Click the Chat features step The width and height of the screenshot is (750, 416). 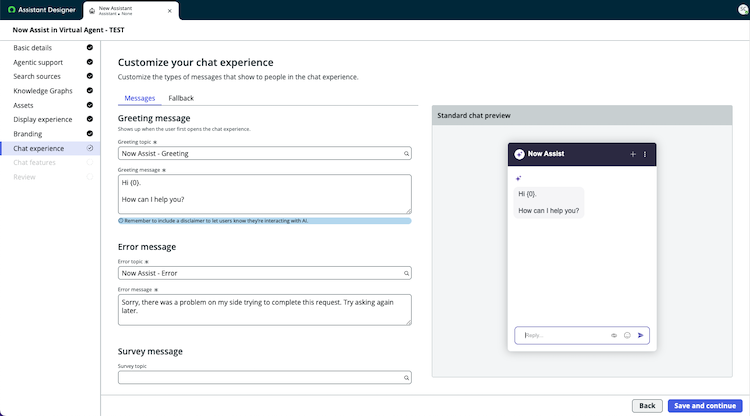click(x=34, y=163)
